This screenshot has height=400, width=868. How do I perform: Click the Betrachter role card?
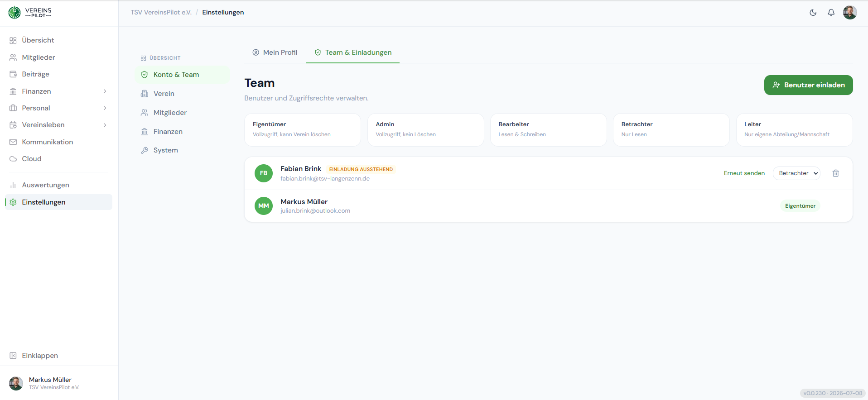pyautogui.click(x=671, y=130)
